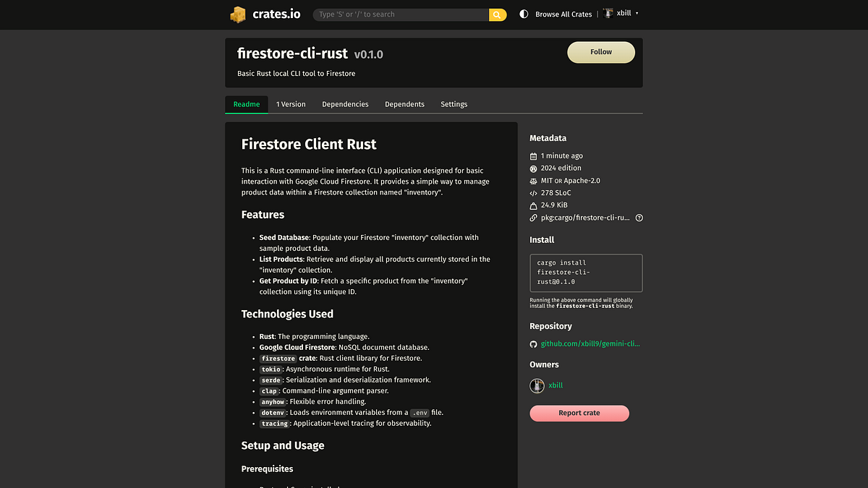
Task: Click the yellow search magnifier icon
Action: [x=497, y=14]
